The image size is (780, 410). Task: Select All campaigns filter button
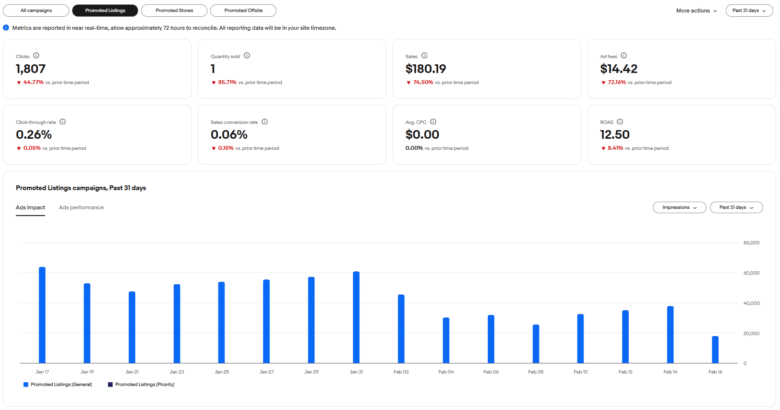click(36, 10)
